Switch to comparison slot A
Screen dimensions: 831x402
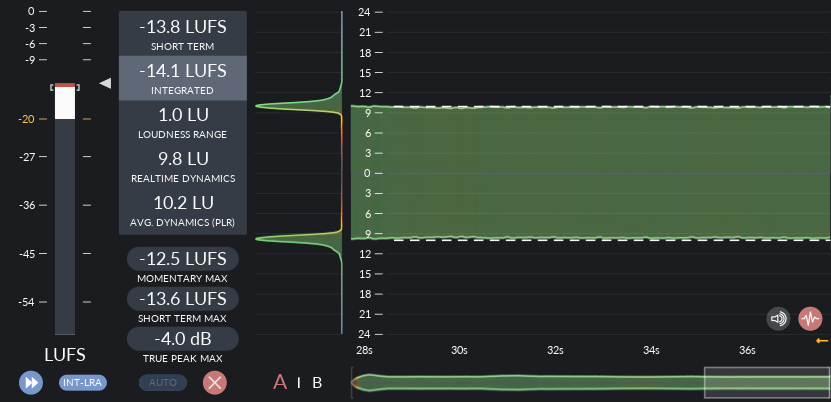[281, 382]
